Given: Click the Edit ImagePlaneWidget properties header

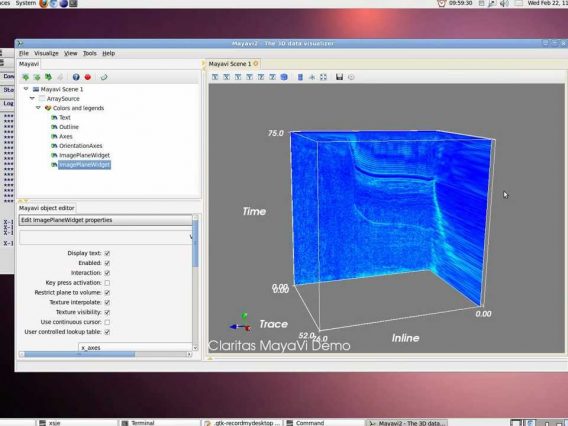Looking at the screenshot, I should point(105,220).
